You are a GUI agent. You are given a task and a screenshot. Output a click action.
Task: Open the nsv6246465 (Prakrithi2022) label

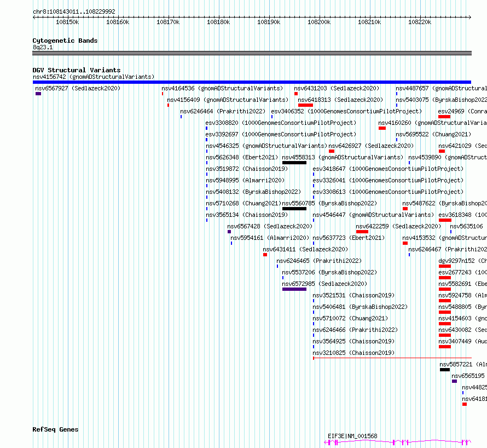tap(319, 261)
